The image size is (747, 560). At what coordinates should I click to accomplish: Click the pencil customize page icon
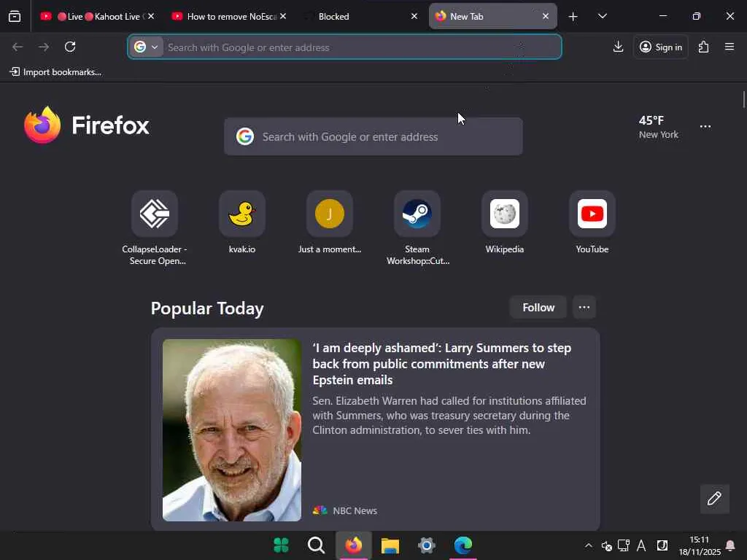click(715, 499)
